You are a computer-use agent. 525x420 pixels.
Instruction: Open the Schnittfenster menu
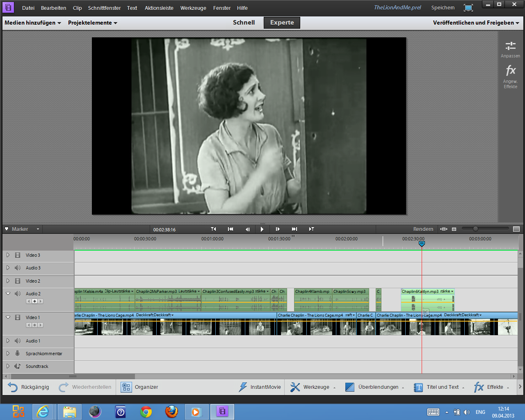(104, 8)
